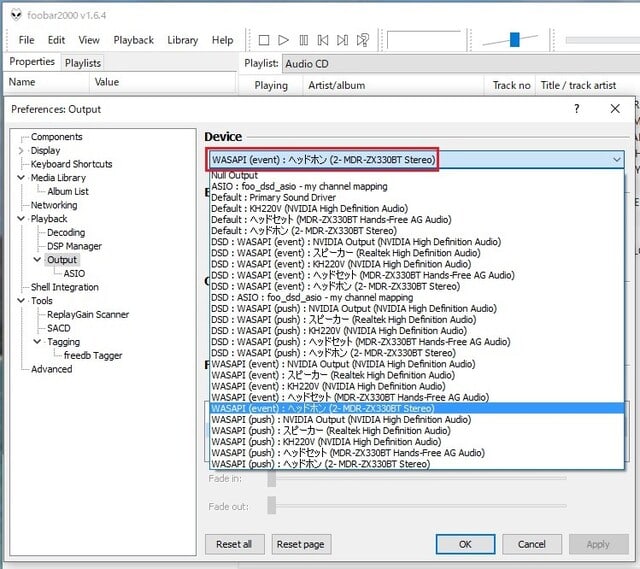This screenshot has width=640, height=569.
Task: Click the Value column header in Properties
Action: pos(162,82)
